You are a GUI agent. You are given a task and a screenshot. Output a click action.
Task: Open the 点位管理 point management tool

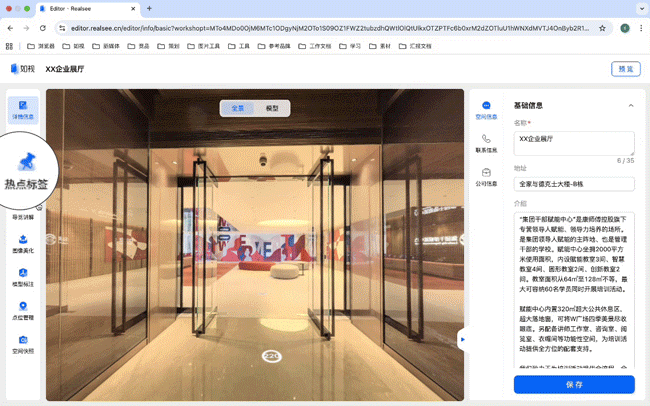[23, 311]
